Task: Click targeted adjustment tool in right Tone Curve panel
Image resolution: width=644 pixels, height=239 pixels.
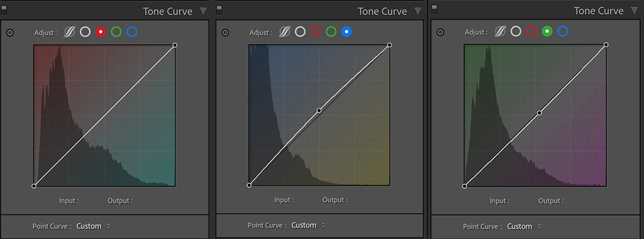Action: pyautogui.click(x=440, y=31)
